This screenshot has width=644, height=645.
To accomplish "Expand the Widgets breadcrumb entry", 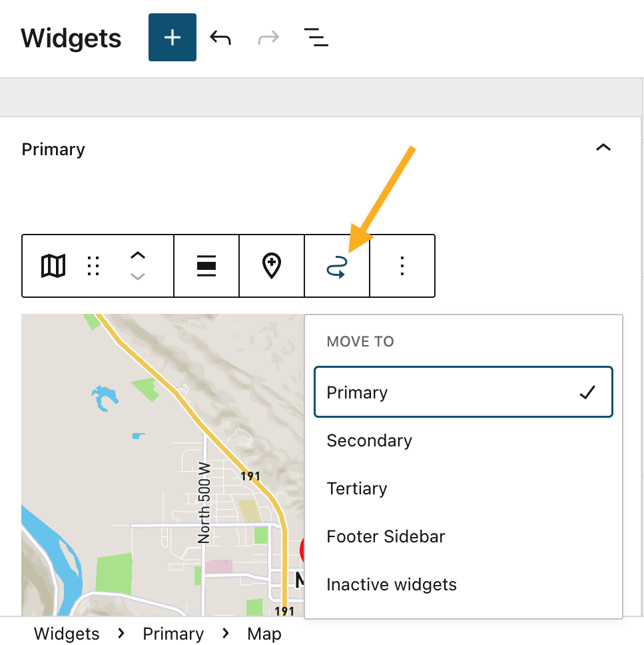I will click(x=66, y=633).
